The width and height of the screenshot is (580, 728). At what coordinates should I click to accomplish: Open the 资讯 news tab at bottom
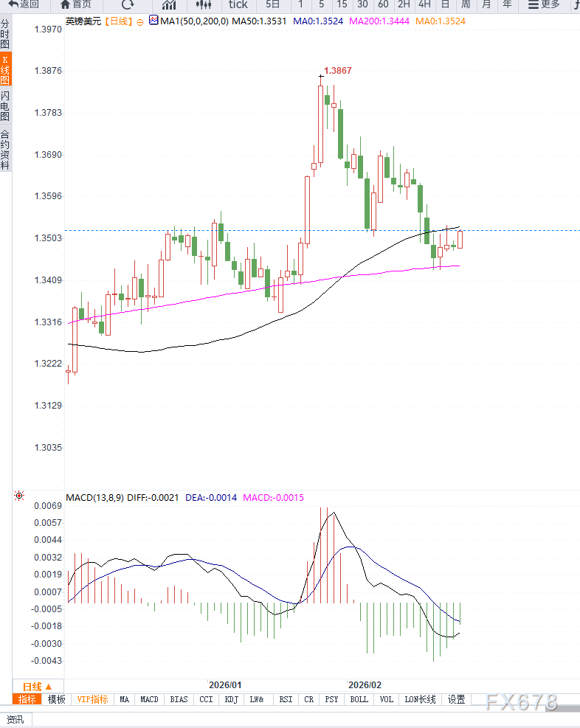(15, 719)
